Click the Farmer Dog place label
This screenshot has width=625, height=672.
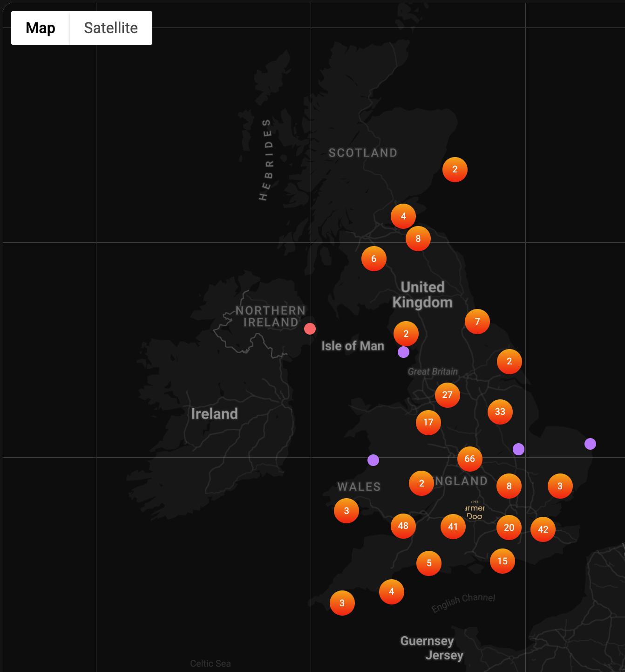(x=475, y=511)
